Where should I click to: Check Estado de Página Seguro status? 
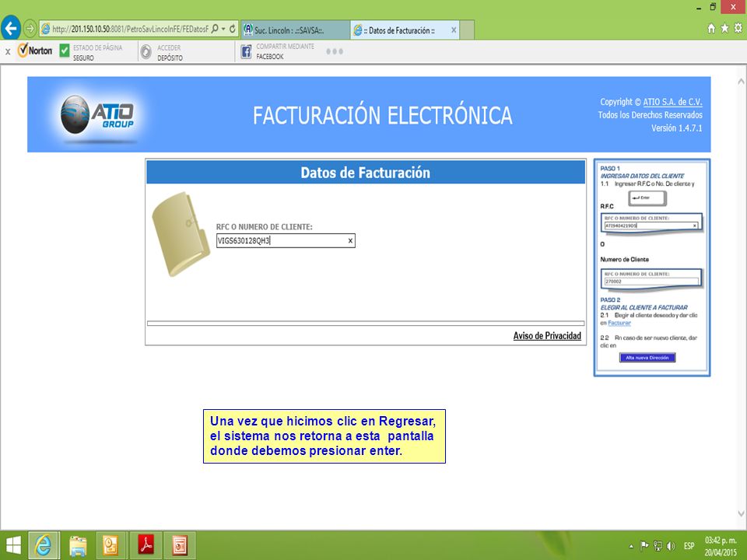point(90,52)
